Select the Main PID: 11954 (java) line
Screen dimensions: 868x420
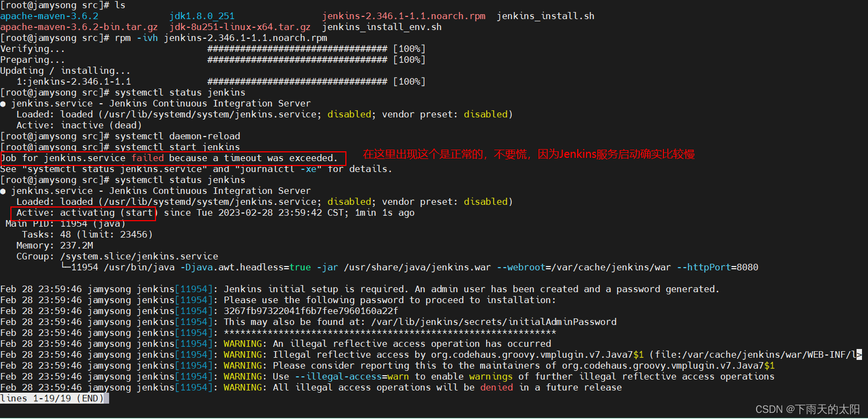tap(65, 224)
